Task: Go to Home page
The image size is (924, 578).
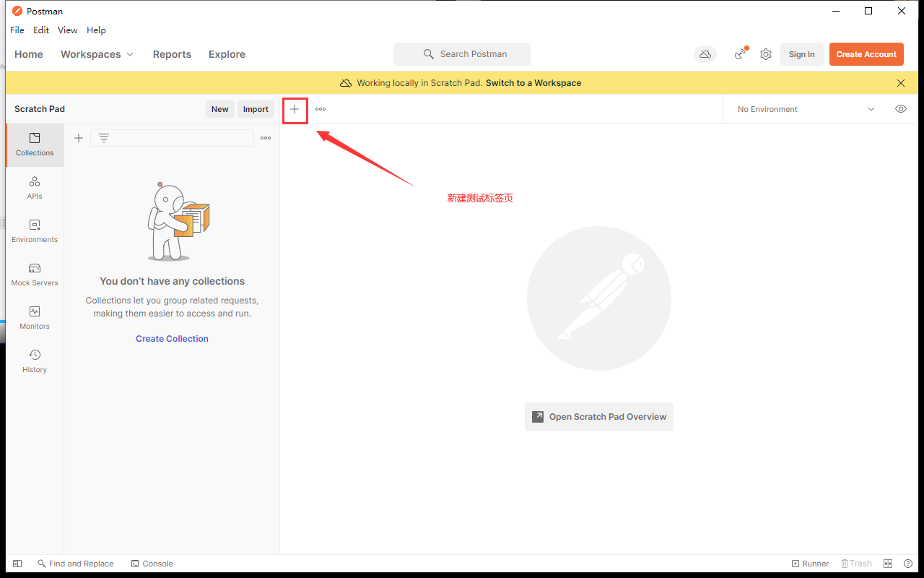Action: (x=29, y=54)
